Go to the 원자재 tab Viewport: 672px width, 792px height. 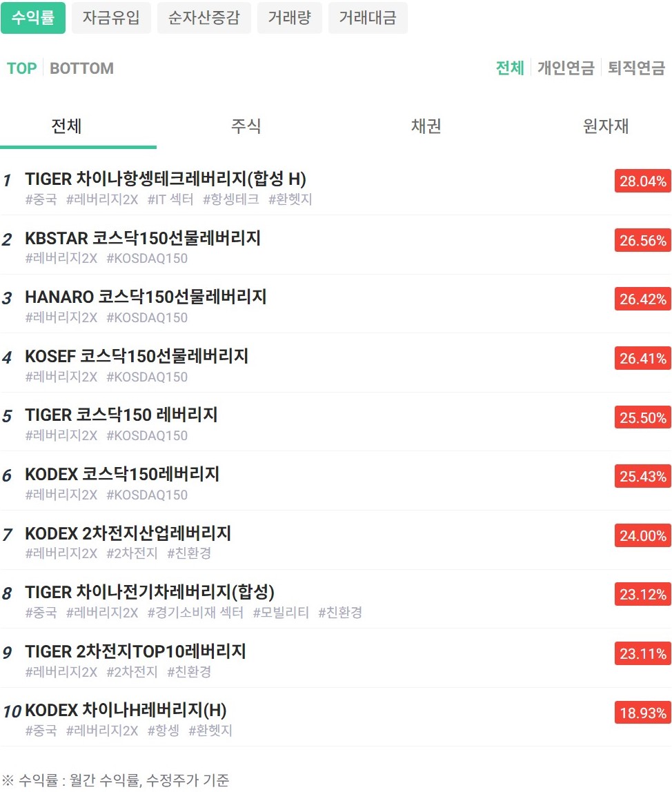[606, 126]
